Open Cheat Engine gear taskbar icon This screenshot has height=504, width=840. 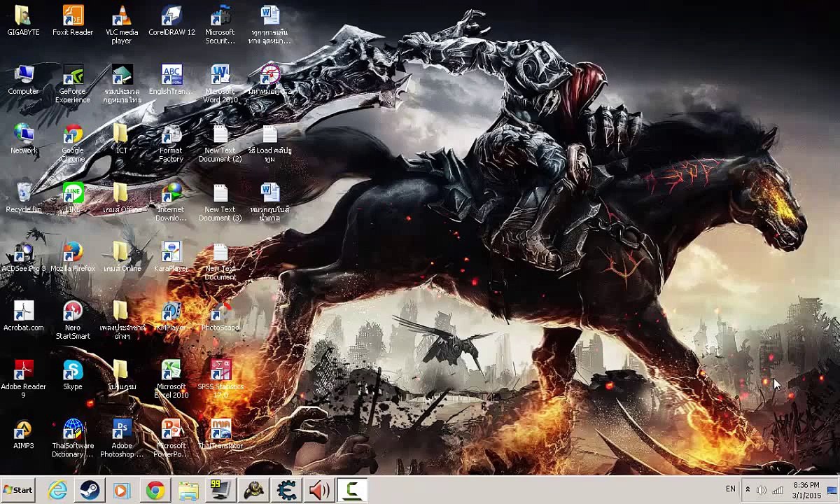286,490
